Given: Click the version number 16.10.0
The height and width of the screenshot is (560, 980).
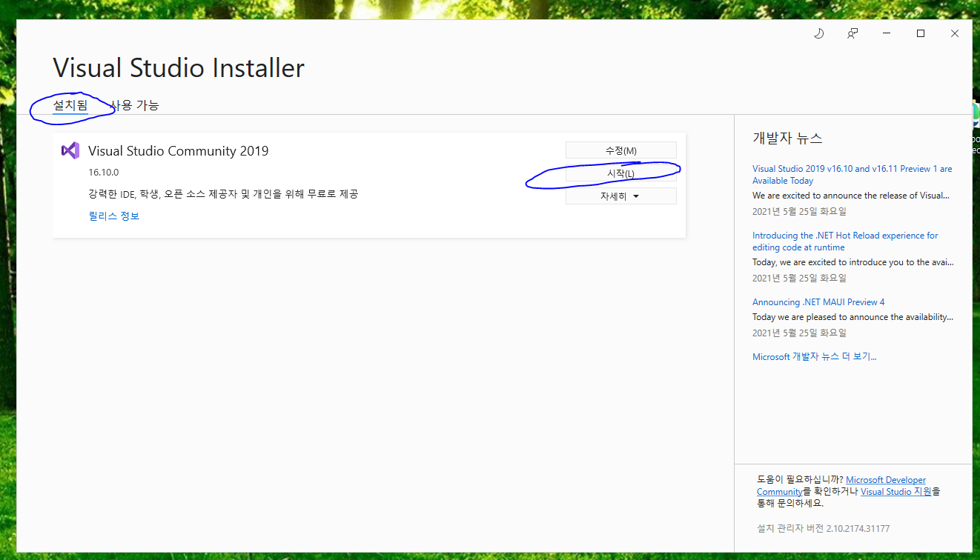Looking at the screenshot, I should point(104,173).
